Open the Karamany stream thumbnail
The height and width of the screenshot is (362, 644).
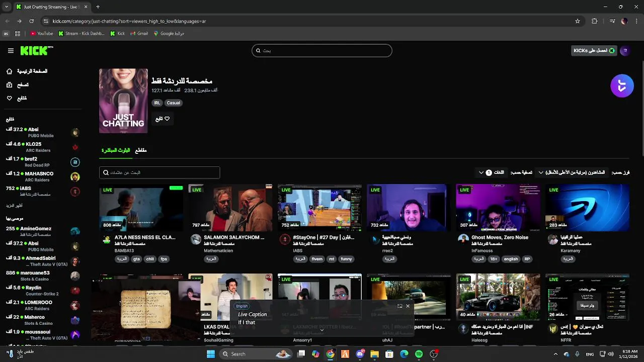[x=587, y=207]
